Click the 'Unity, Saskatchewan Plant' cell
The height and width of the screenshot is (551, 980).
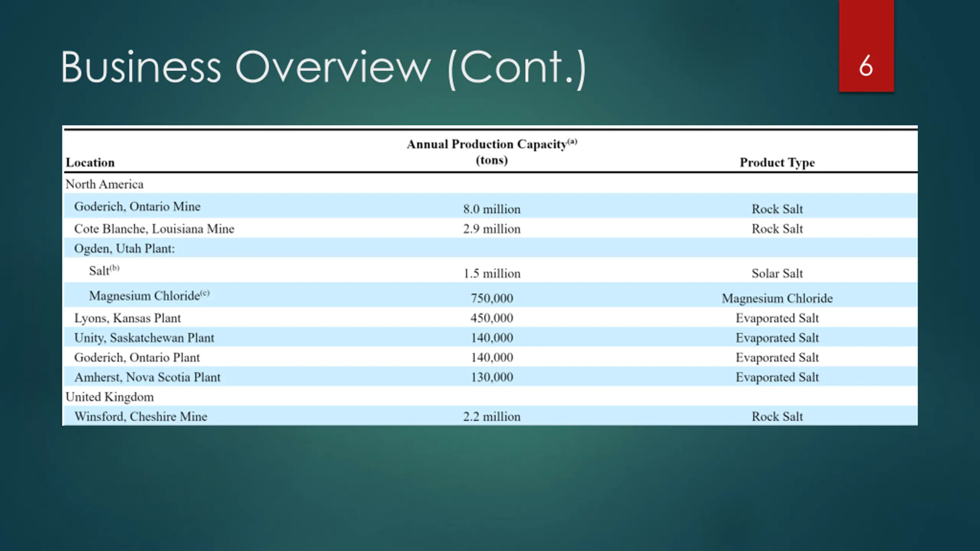point(144,338)
